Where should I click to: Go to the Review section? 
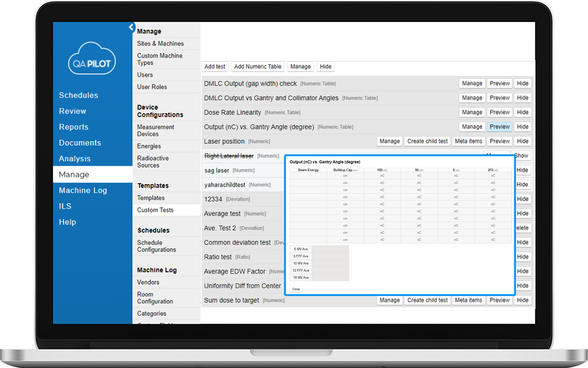click(72, 111)
